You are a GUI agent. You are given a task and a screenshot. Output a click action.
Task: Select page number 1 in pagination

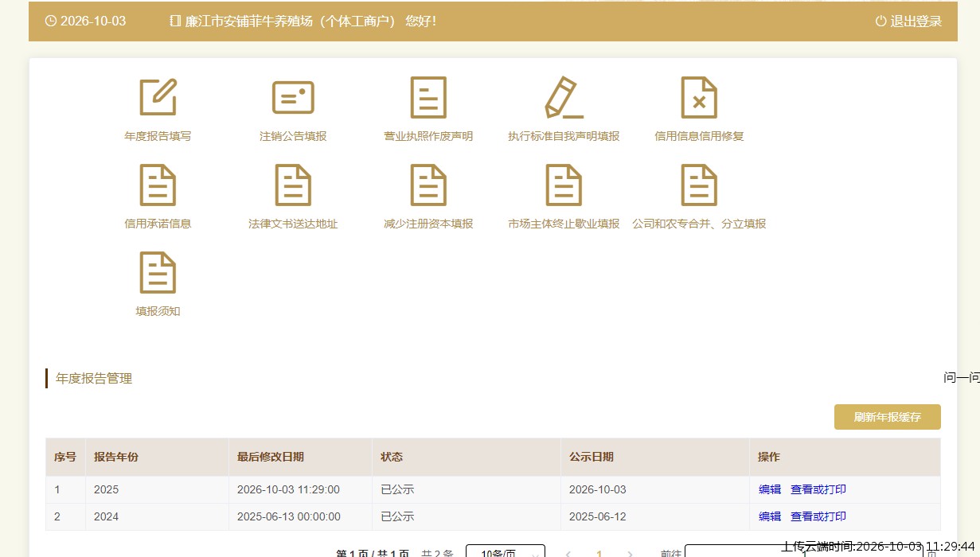point(599,553)
